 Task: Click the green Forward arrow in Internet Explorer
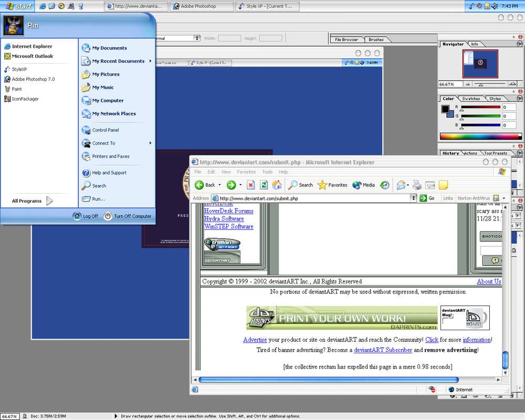(x=232, y=185)
